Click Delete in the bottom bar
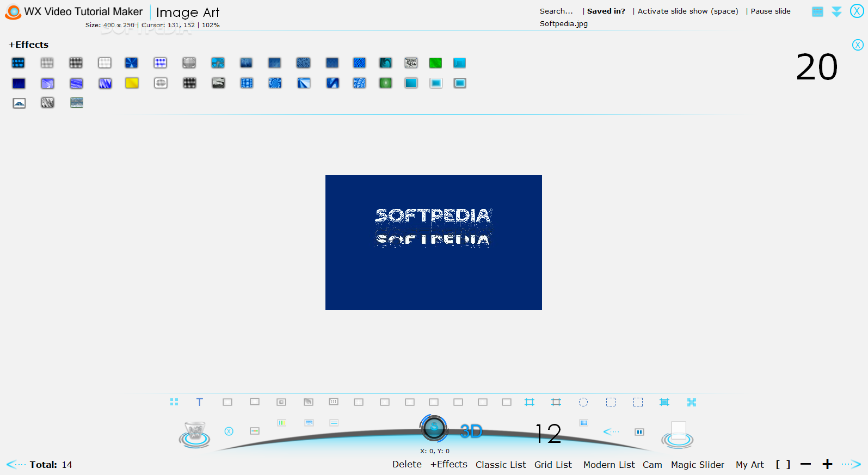868x475 pixels. tap(407, 464)
